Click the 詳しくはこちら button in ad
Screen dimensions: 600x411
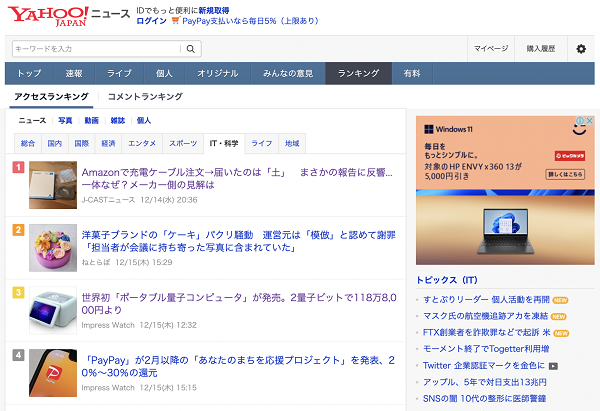coord(565,175)
